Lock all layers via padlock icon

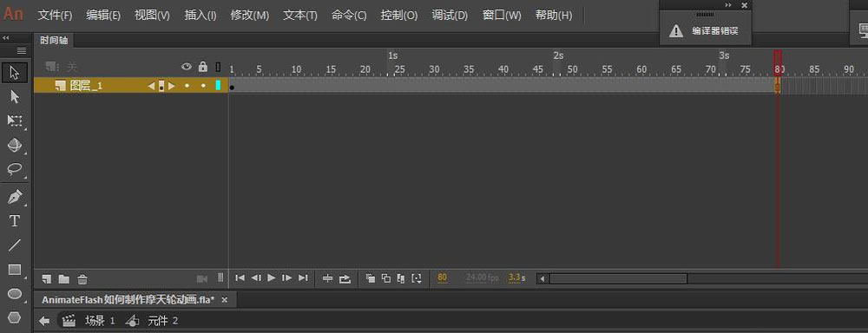[202, 67]
